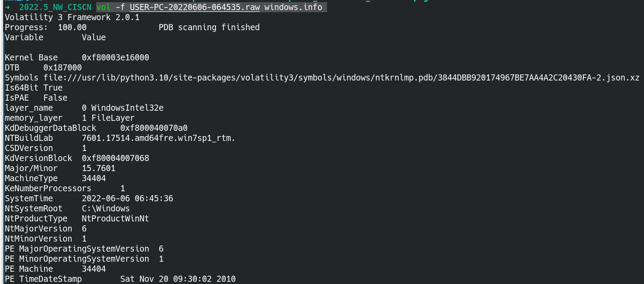Open the symbols file:/// URL path
This screenshot has height=284, width=644.
tap(341, 77)
